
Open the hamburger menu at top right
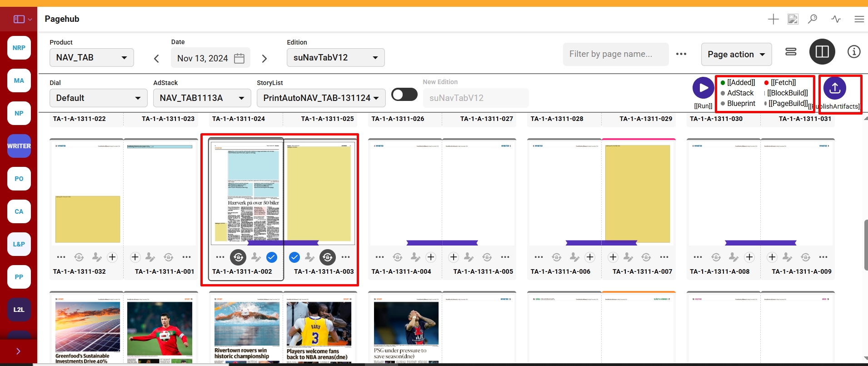859,19
